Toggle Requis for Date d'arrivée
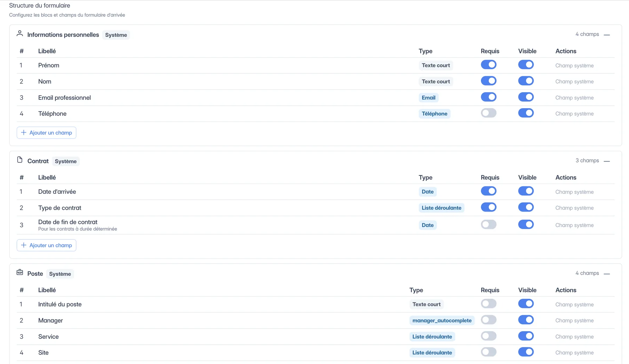 tap(489, 191)
